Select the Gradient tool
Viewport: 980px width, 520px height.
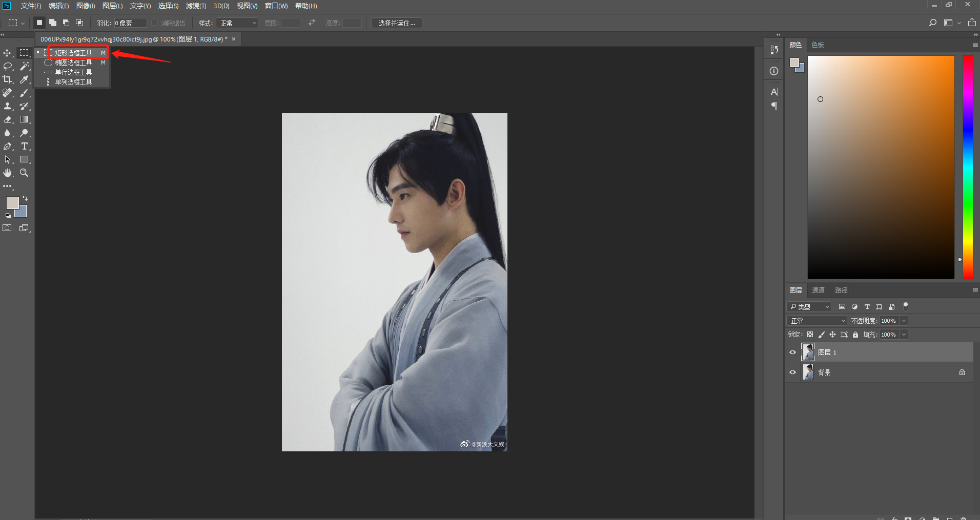pyautogui.click(x=24, y=119)
